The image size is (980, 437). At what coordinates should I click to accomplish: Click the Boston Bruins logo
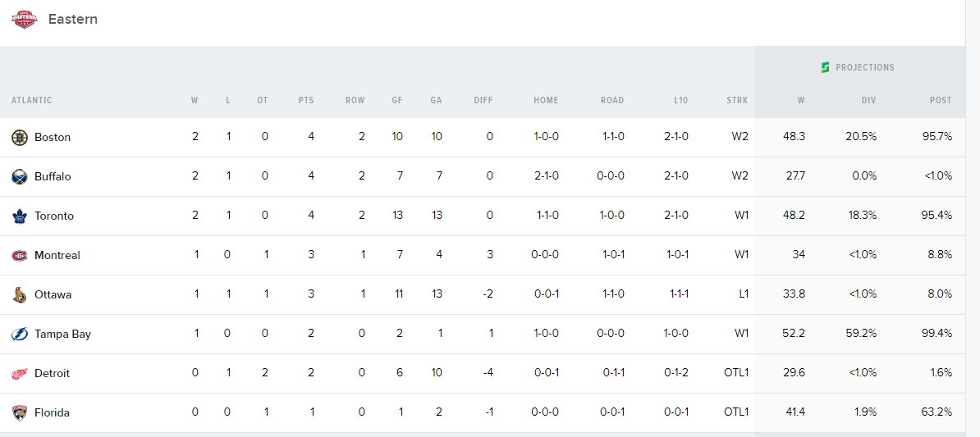point(20,138)
